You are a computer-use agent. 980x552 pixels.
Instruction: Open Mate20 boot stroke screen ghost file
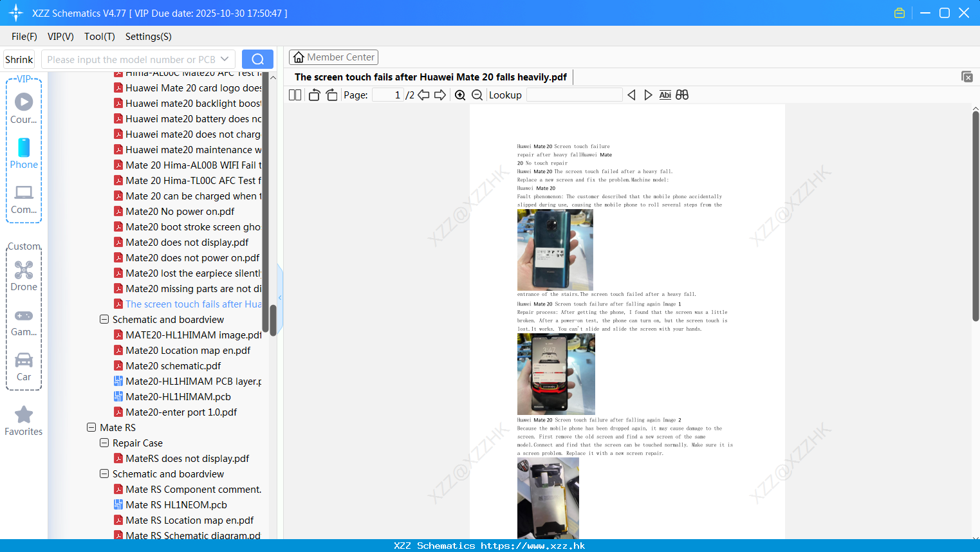pyautogui.click(x=188, y=227)
